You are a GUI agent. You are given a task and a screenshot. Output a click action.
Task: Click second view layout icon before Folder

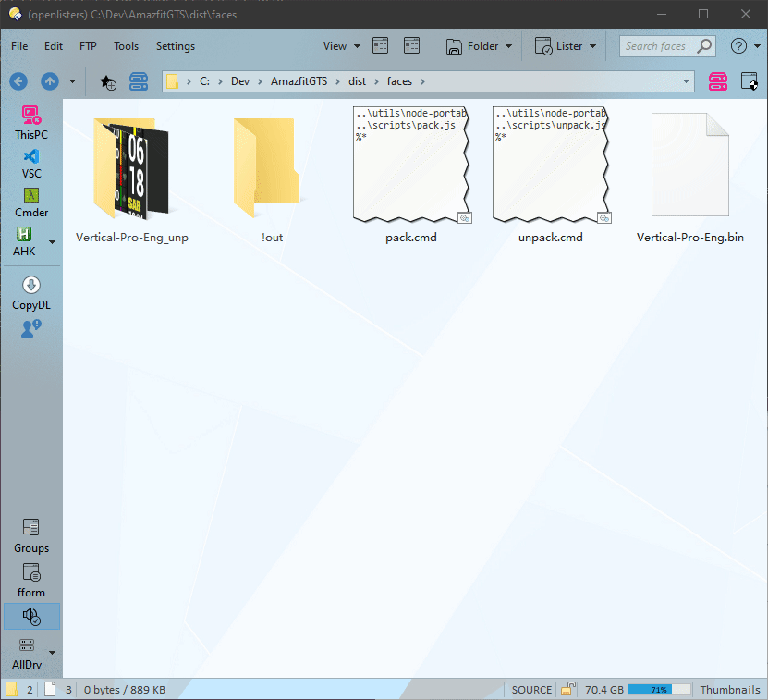pyautogui.click(x=411, y=45)
